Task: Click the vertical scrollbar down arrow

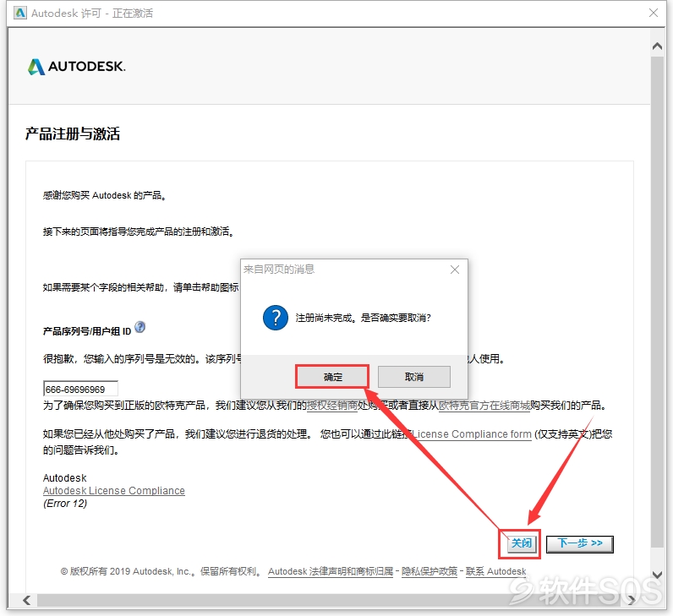Action: click(657, 575)
